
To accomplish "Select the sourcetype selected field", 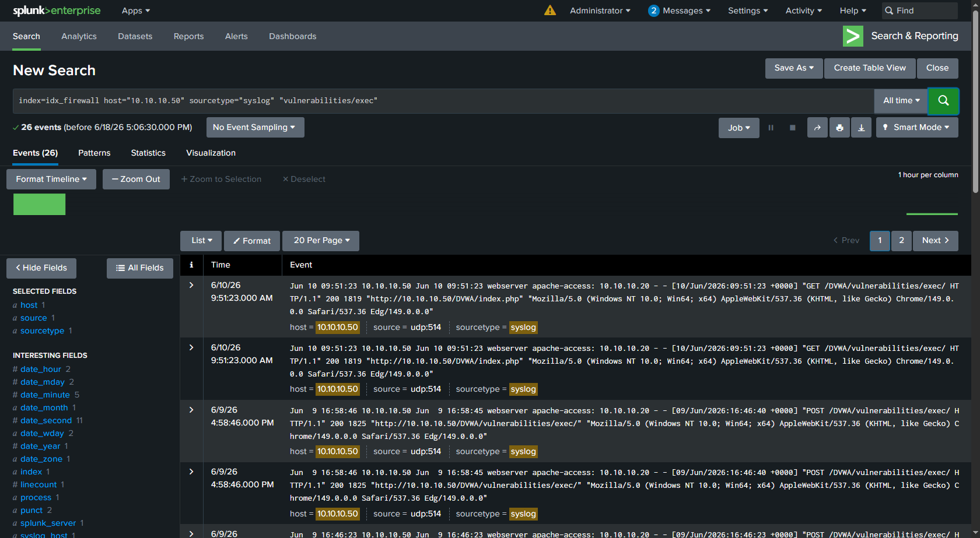I will (x=43, y=330).
